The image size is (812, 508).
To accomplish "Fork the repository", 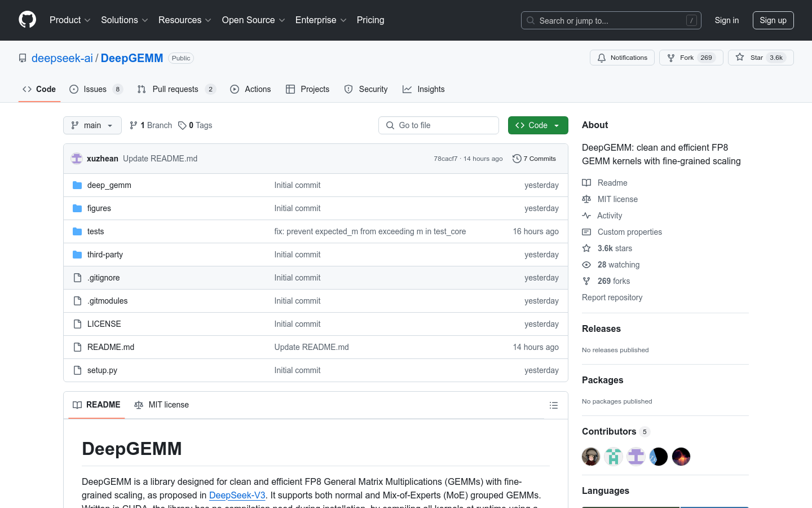I will (x=691, y=58).
